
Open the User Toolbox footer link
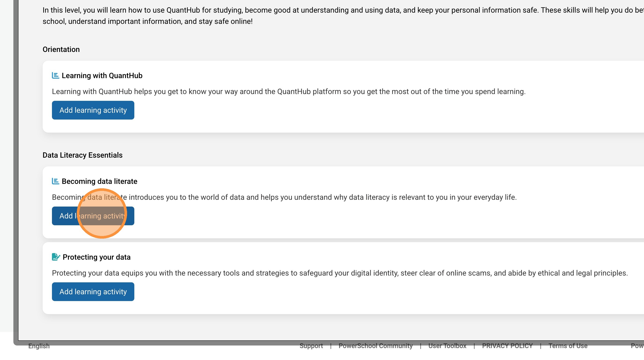(x=447, y=346)
